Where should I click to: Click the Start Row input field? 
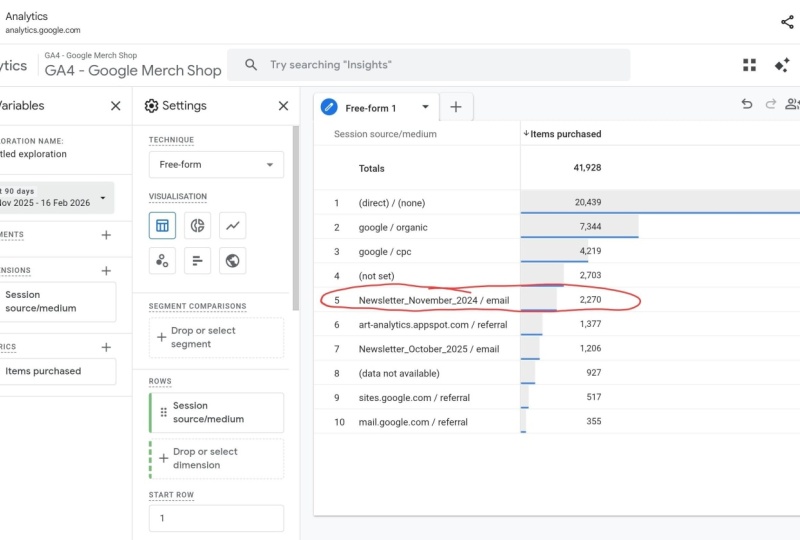pos(216,518)
